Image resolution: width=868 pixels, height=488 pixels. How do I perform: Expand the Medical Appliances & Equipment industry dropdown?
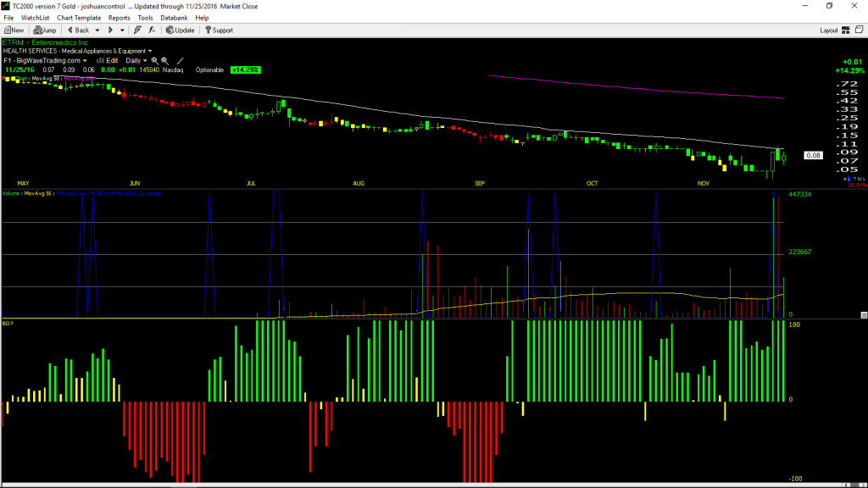coord(150,52)
